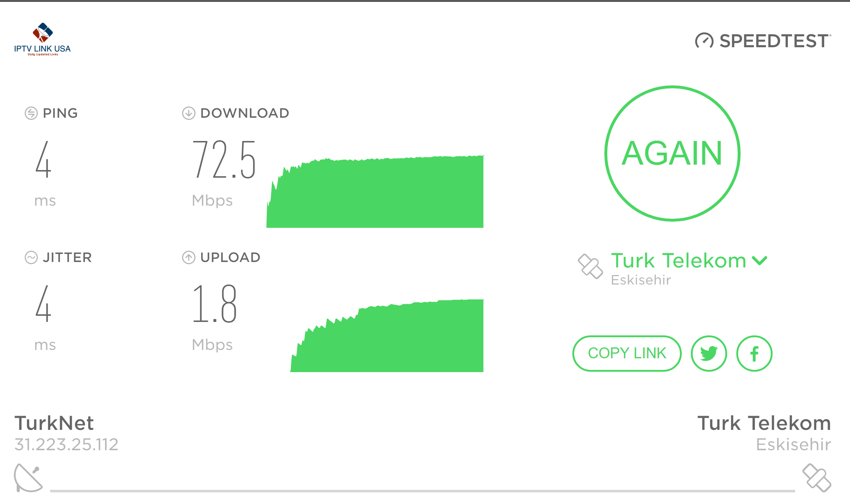This screenshot has width=850, height=504.
Task: Click the download arrow icon
Action: (x=189, y=113)
